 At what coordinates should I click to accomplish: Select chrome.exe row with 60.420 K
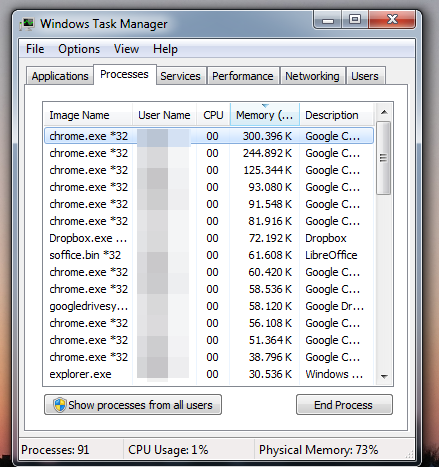click(209, 272)
